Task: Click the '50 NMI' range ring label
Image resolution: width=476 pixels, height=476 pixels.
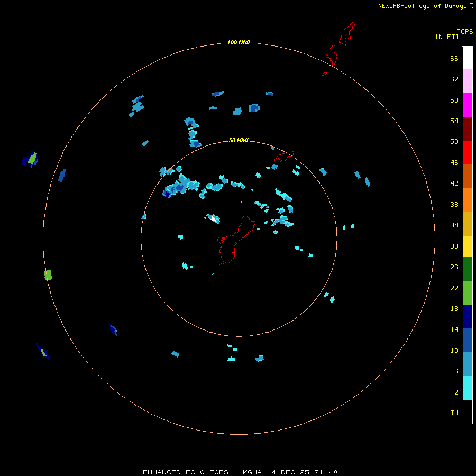Action: click(x=239, y=140)
